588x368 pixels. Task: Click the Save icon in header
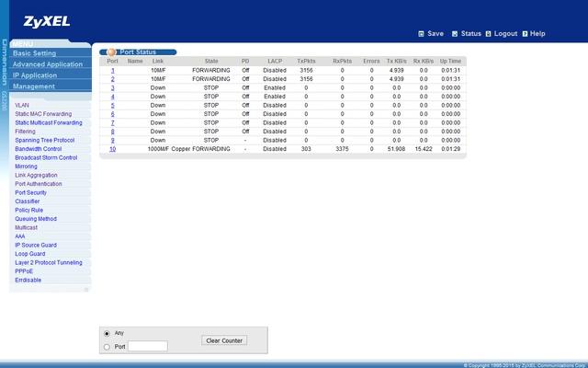point(421,34)
